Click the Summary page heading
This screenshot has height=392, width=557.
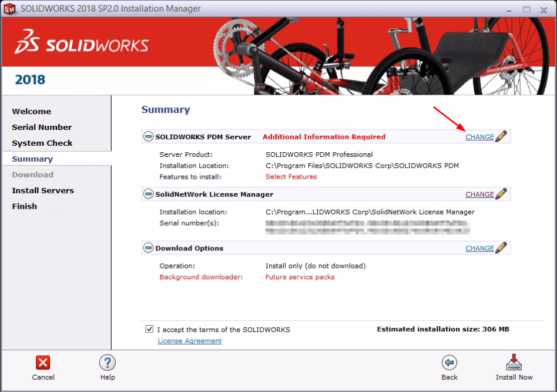pos(166,109)
